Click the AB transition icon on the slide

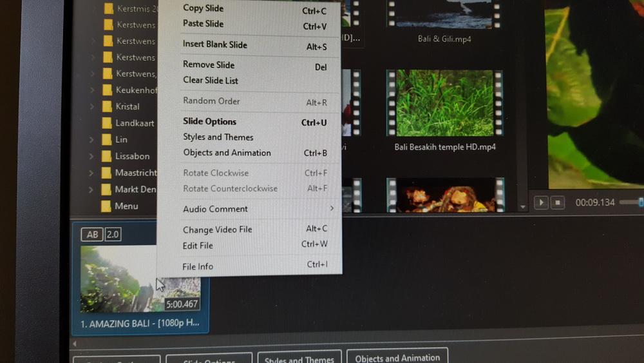tap(92, 235)
